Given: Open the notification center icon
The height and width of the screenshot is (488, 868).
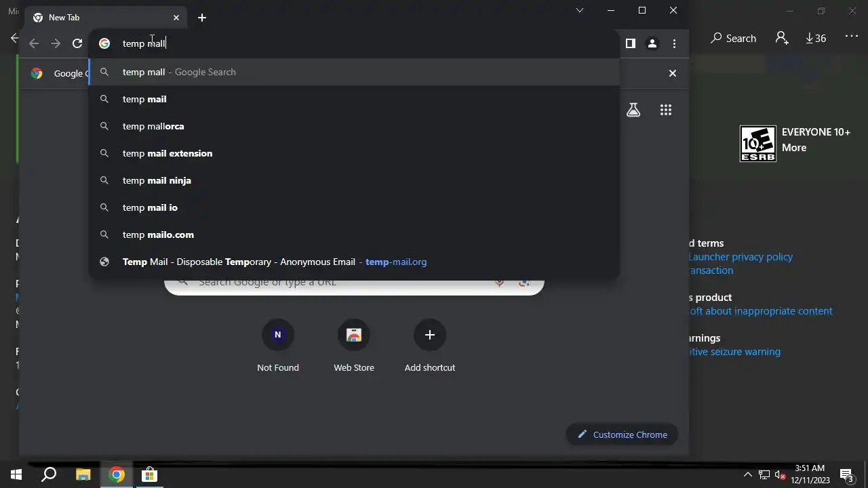Looking at the screenshot, I should point(846,475).
